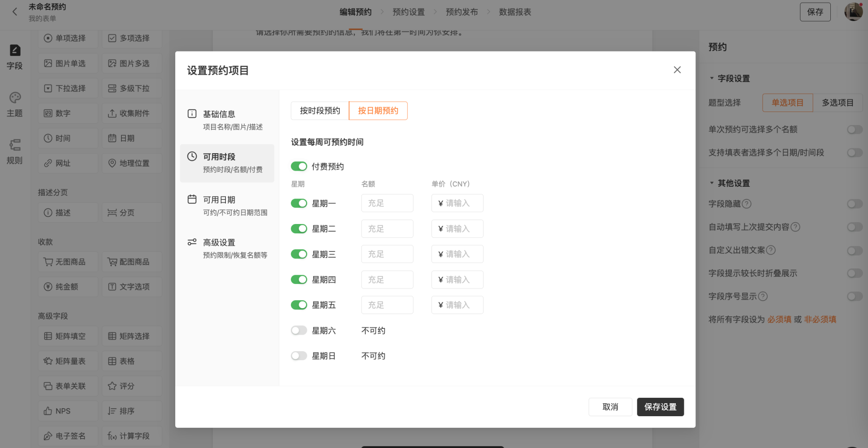Open the 可用日期 section
This screenshot has width=868, height=448.
[227, 206]
